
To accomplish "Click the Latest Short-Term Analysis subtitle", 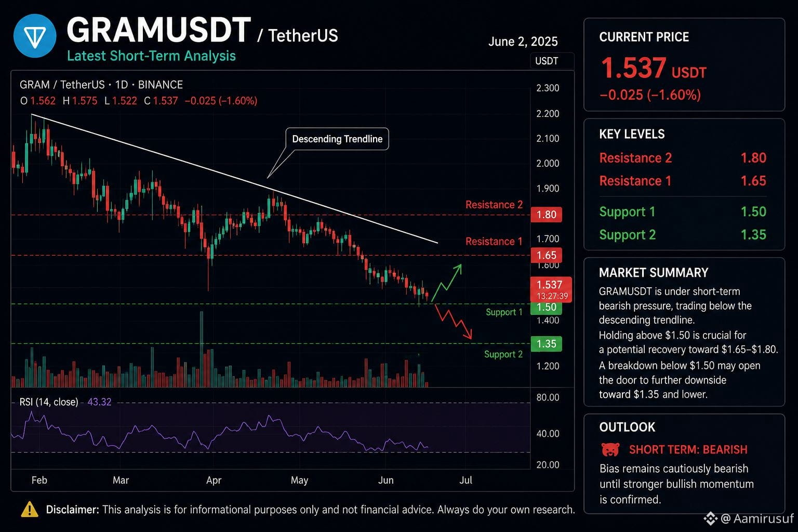I will click(151, 56).
